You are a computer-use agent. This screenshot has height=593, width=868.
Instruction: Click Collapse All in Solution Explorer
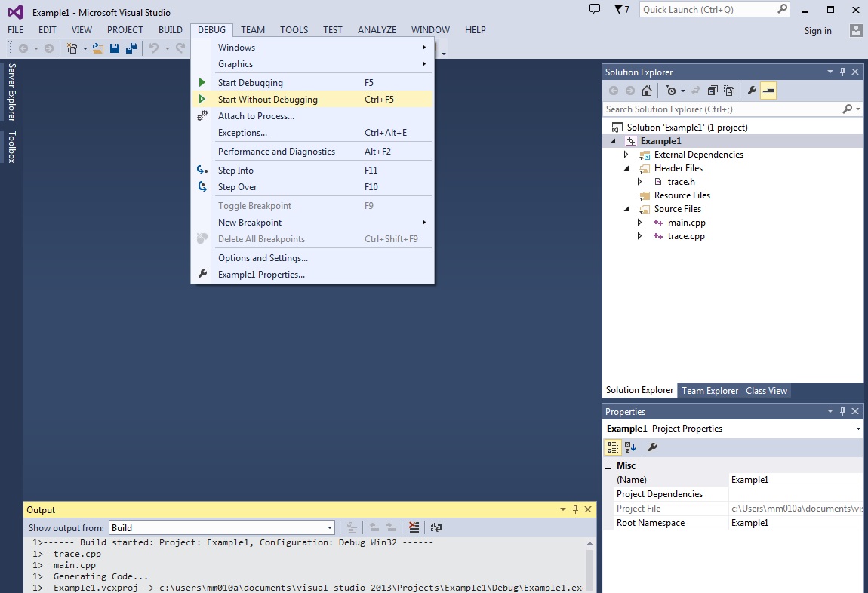[713, 91]
